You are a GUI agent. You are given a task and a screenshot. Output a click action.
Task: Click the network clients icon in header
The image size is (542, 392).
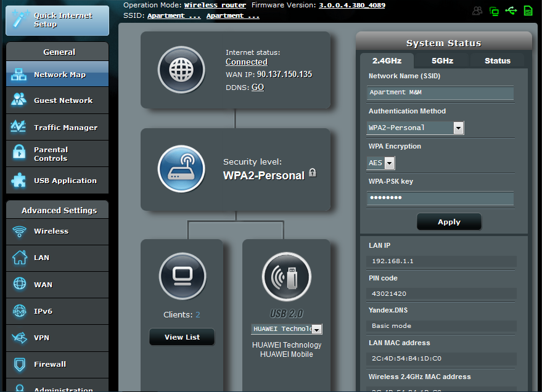494,10
